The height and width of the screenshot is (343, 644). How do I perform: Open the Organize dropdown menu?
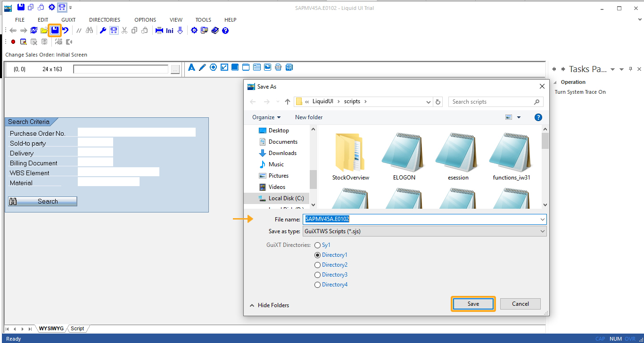click(x=266, y=117)
